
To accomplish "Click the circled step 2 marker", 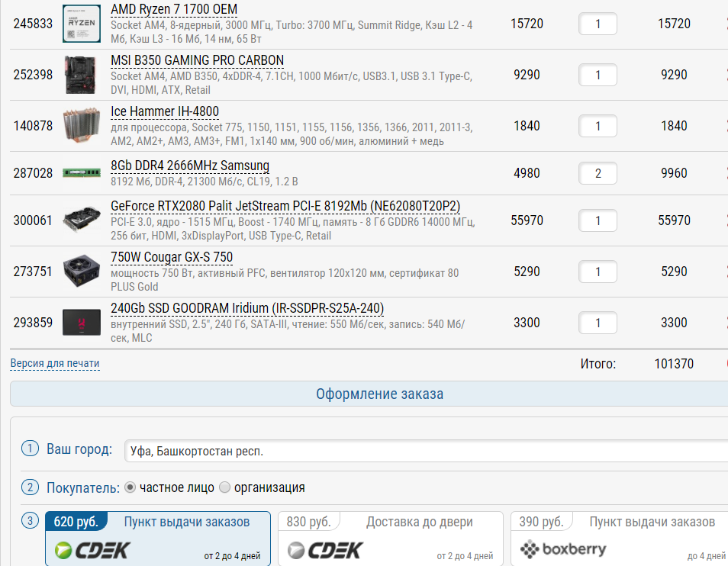I will coord(31,487).
